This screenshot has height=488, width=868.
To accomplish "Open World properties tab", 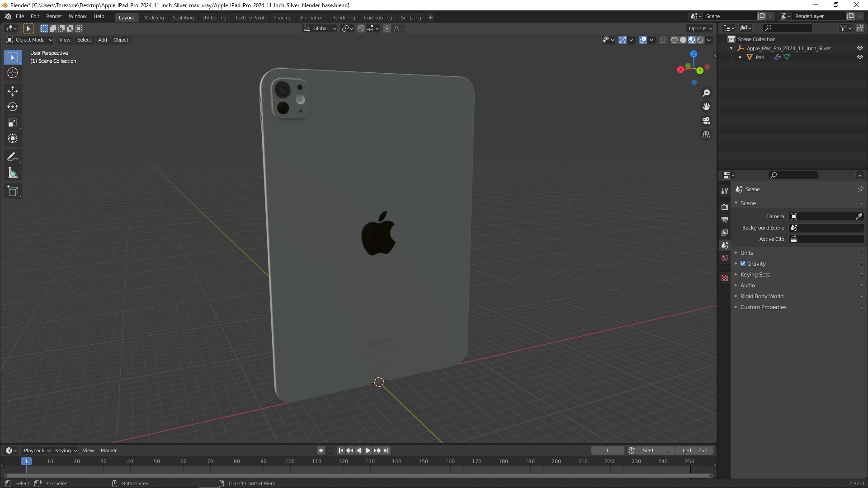I will [725, 258].
